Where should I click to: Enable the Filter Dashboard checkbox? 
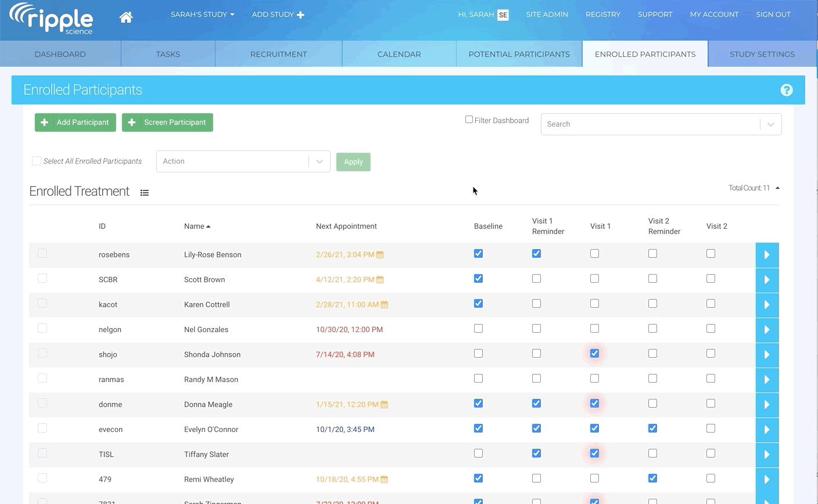pos(469,120)
